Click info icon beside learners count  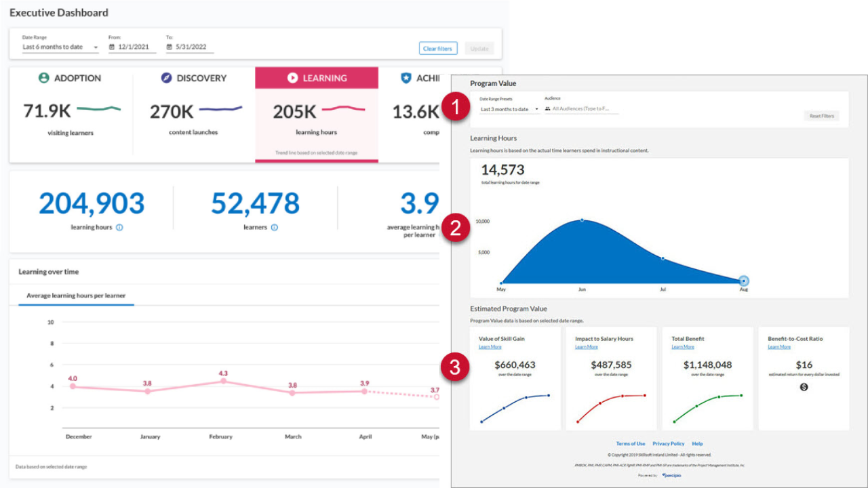275,228
